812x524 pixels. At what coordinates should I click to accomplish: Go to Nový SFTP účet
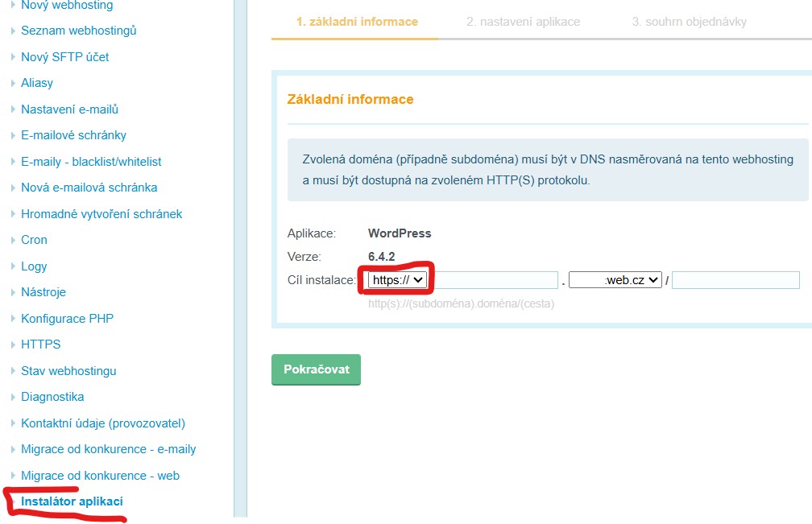[64, 57]
